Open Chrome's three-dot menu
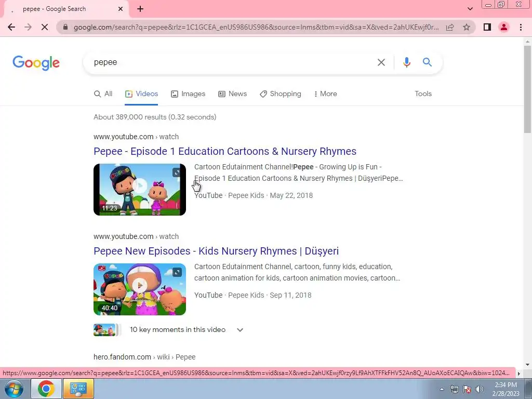 [x=521, y=27]
